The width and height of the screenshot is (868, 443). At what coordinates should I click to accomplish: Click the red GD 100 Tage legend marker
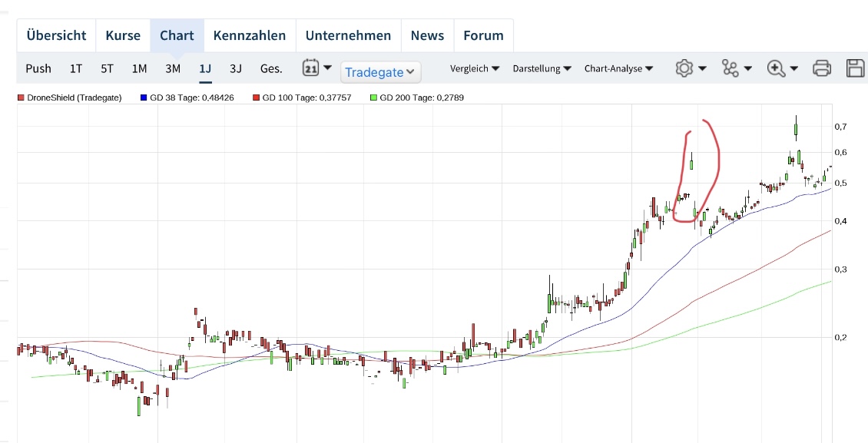pyautogui.click(x=256, y=98)
